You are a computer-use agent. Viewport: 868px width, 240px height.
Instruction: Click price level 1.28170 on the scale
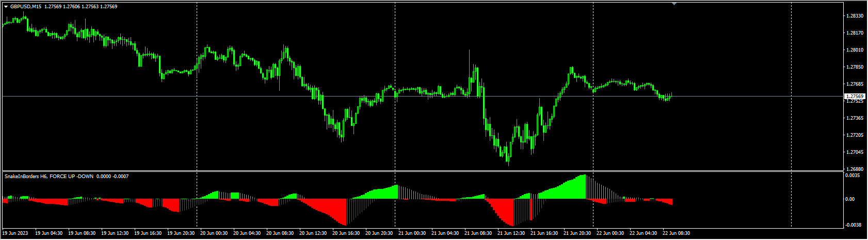pyautogui.click(x=856, y=33)
